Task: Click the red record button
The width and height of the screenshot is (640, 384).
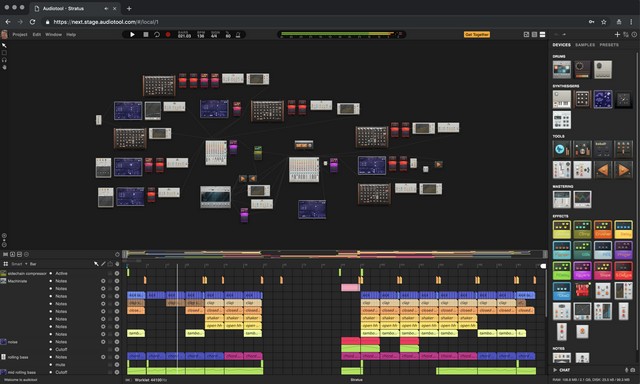Action: pos(168,35)
